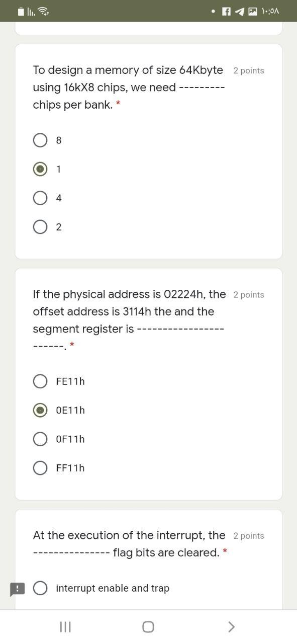The image size is (297, 644).
Task: Open the screenshot gallery notification icon
Action: point(252,11)
